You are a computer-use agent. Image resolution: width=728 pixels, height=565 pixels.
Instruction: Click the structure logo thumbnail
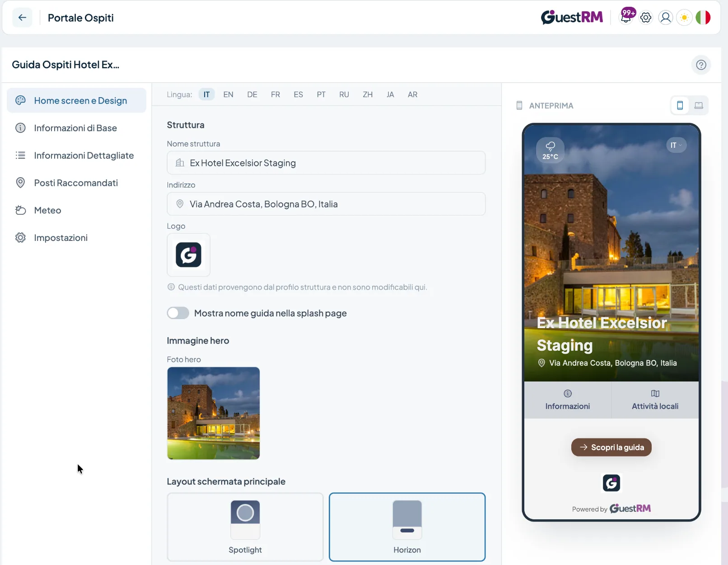(x=189, y=255)
